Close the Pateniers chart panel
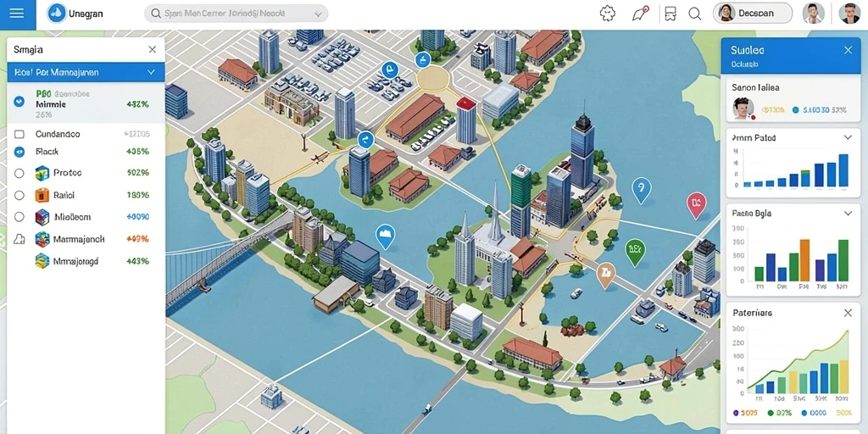The width and height of the screenshot is (868, 434). tap(848, 313)
